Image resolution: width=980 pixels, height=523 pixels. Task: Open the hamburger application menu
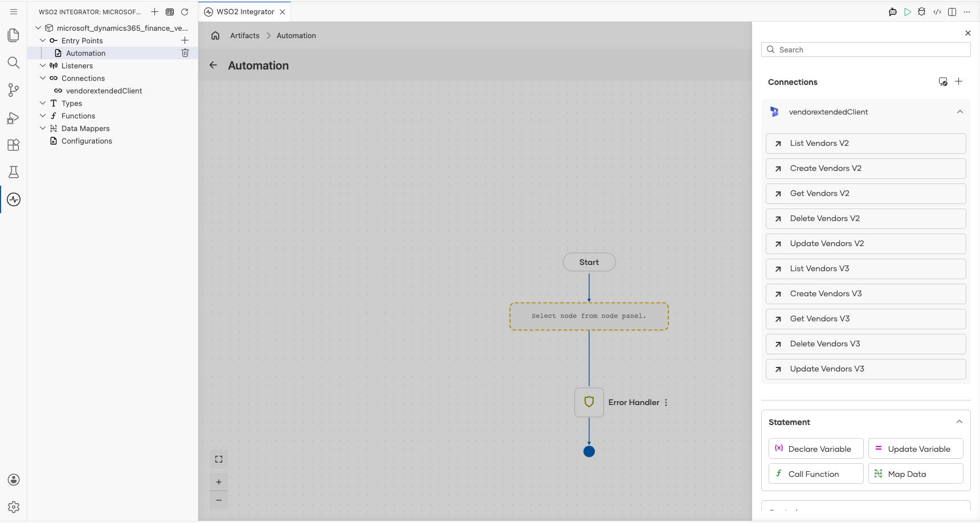[14, 11]
